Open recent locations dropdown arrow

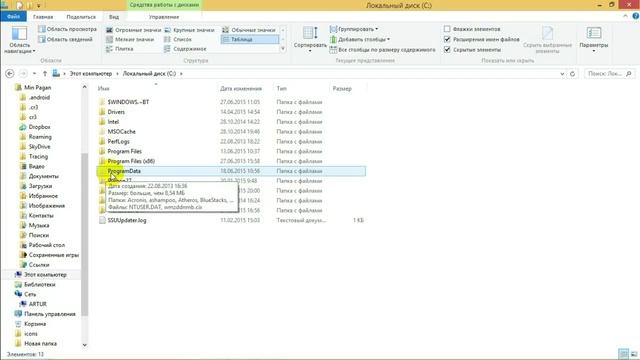(x=34, y=73)
